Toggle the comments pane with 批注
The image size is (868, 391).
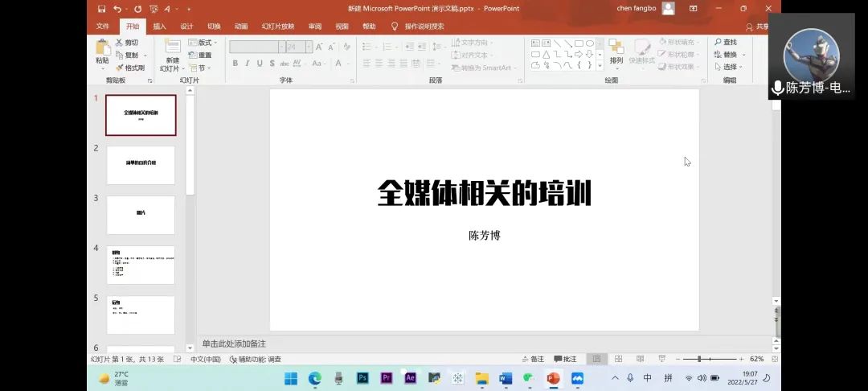pyautogui.click(x=565, y=359)
